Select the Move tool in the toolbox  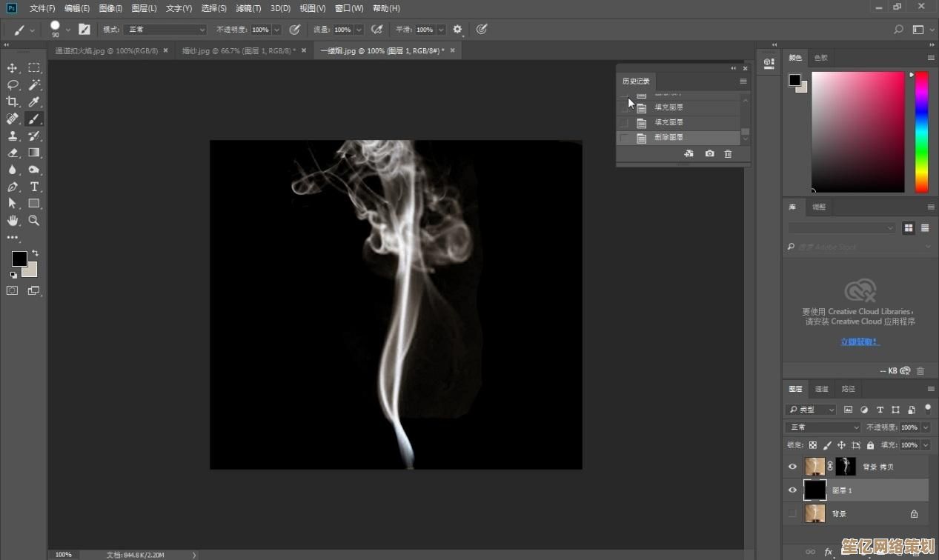[12, 68]
